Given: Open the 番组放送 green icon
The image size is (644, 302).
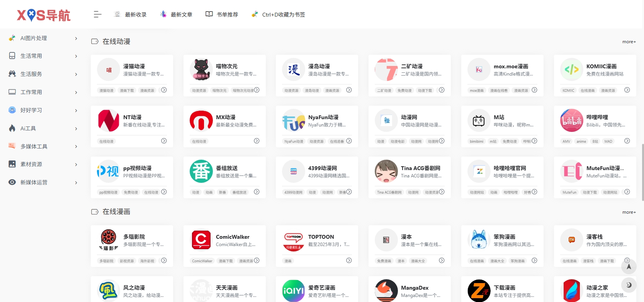Looking at the screenshot, I should (201, 171).
